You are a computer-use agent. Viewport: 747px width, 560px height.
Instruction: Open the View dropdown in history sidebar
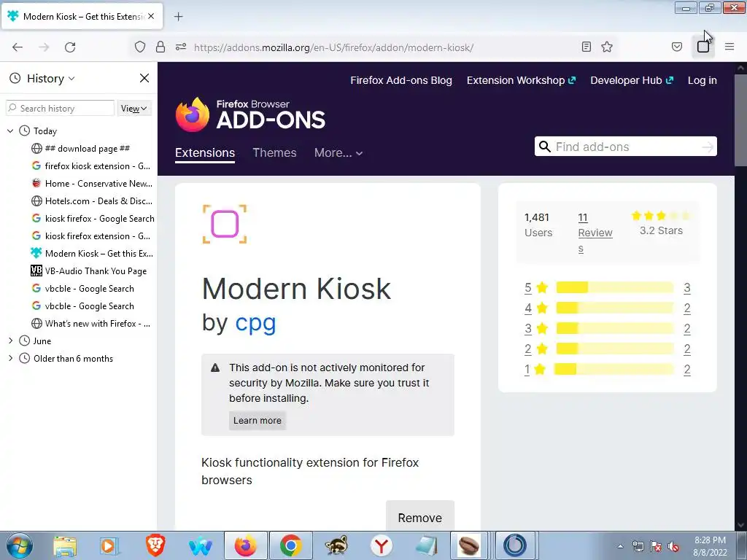coord(134,109)
